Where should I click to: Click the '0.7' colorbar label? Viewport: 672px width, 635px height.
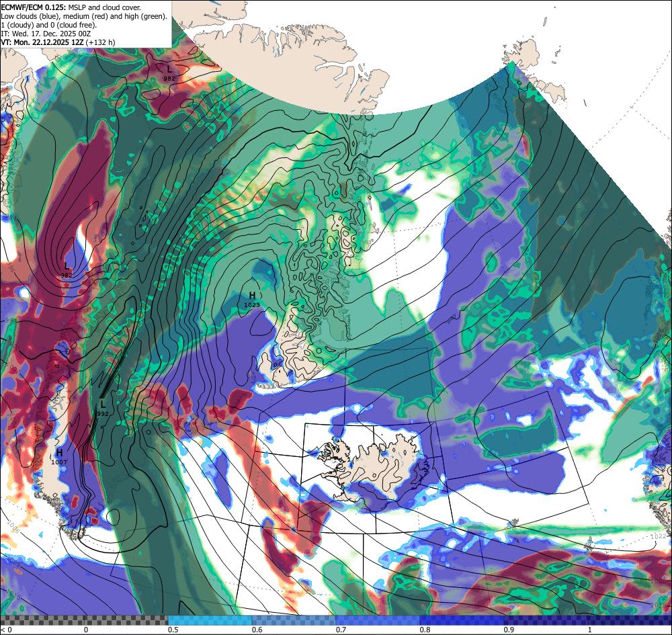[341, 630]
